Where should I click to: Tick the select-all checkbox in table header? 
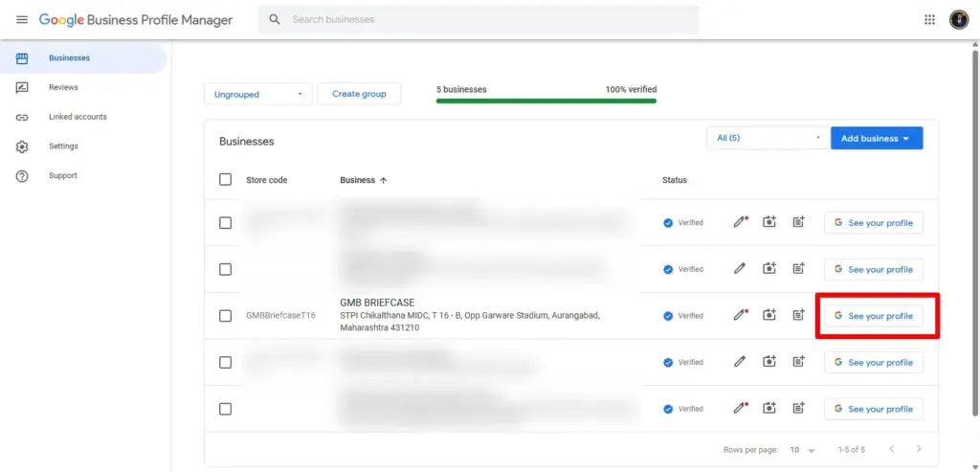click(x=226, y=180)
